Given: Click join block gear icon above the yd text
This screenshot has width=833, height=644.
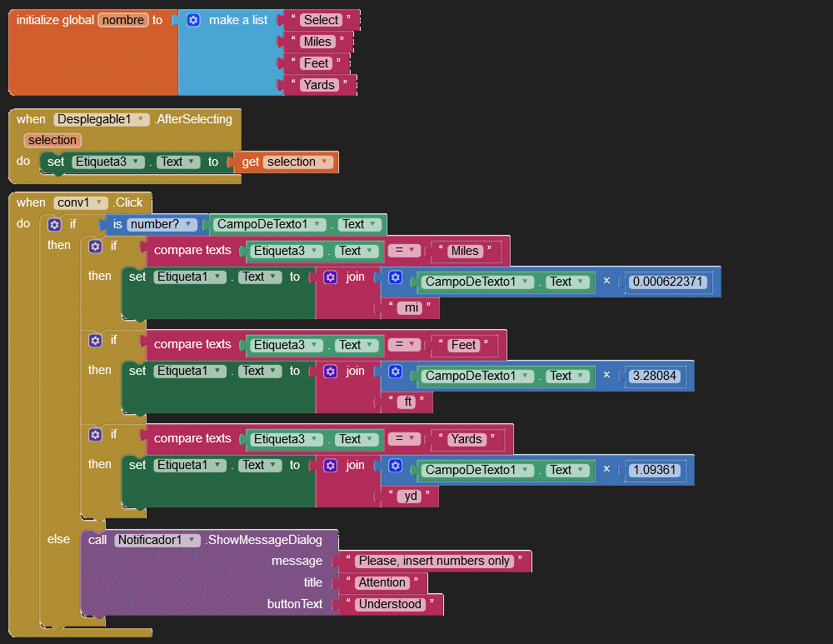Looking at the screenshot, I should click(330, 466).
